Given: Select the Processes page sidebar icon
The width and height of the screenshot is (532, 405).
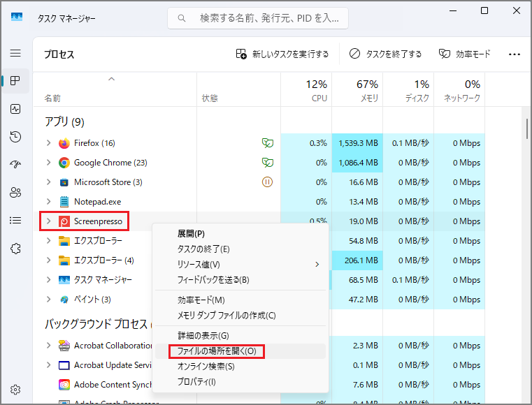Looking at the screenshot, I should [x=15, y=81].
